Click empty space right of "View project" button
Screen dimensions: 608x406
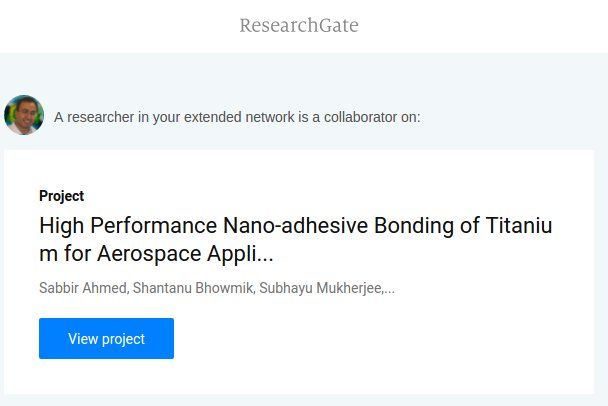point(380,338)
